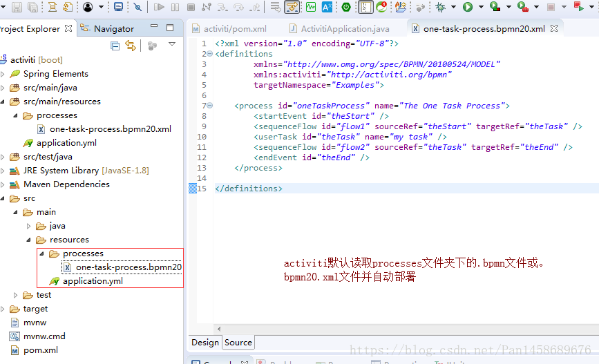Minimize the Project Explorer panel

pos(154,26)
